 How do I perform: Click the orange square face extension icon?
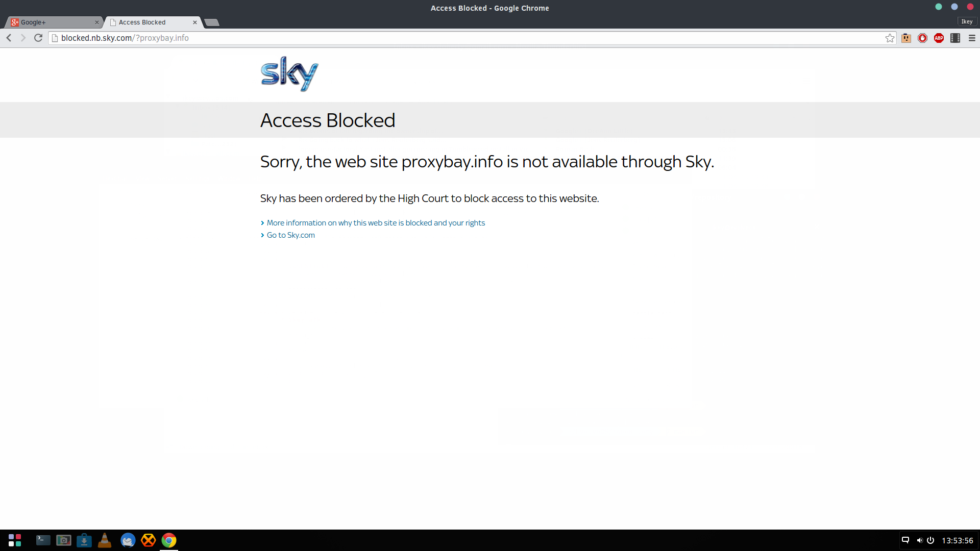coord(906,38)
